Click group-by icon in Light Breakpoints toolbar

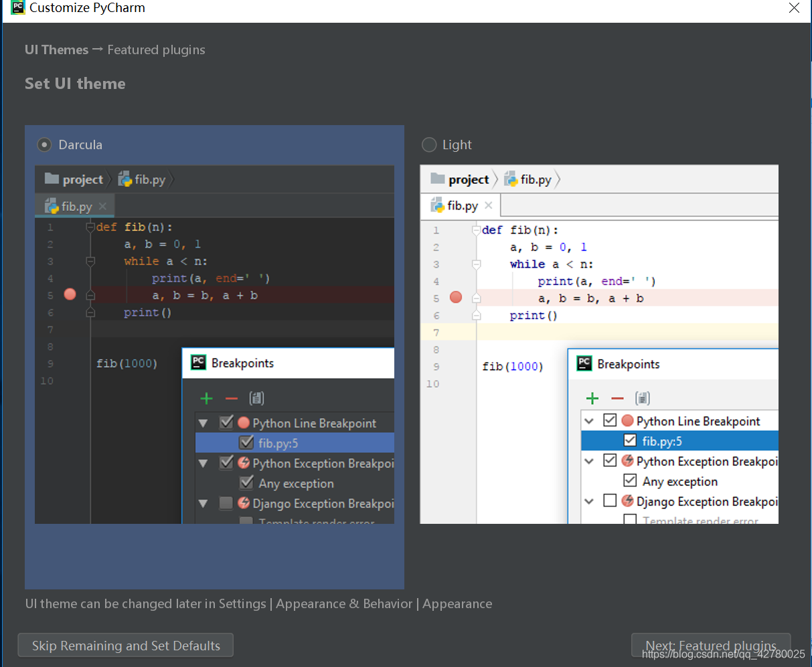tap(643, 399)
